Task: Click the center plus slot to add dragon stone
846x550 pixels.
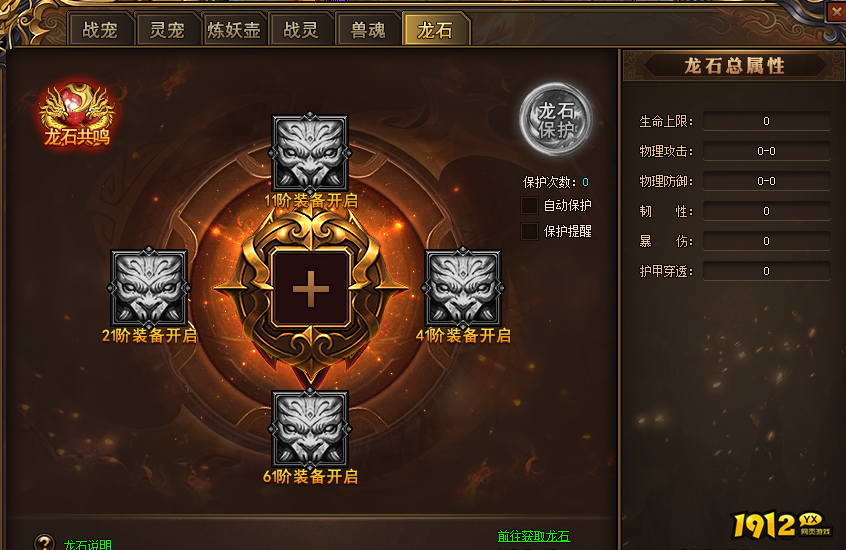Action: point(311,289)
